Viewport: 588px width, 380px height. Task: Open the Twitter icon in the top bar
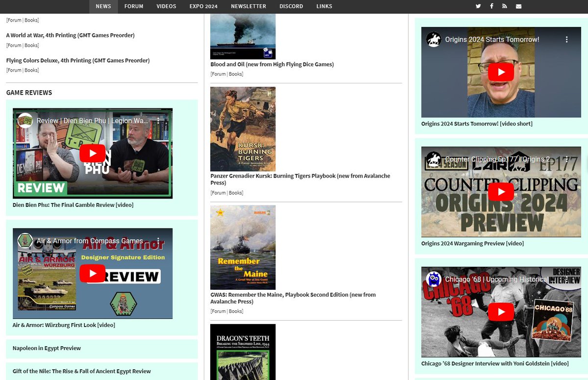(478, 6)
